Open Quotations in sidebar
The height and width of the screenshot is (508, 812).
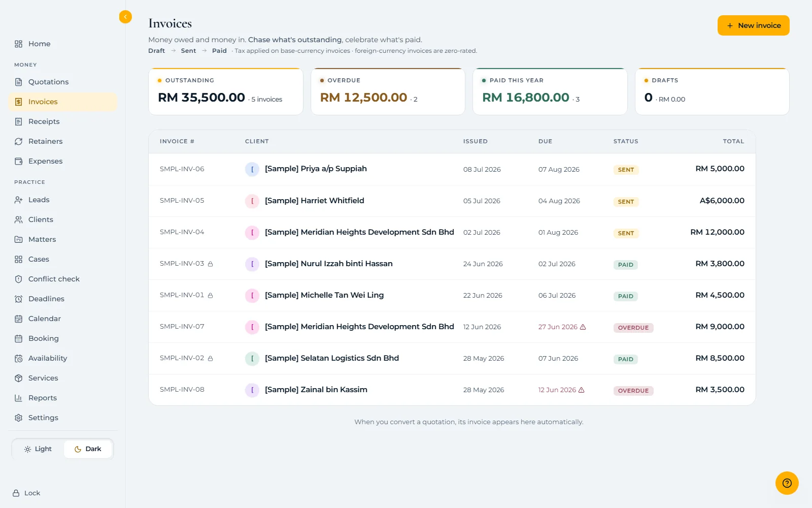coord(63,82)
